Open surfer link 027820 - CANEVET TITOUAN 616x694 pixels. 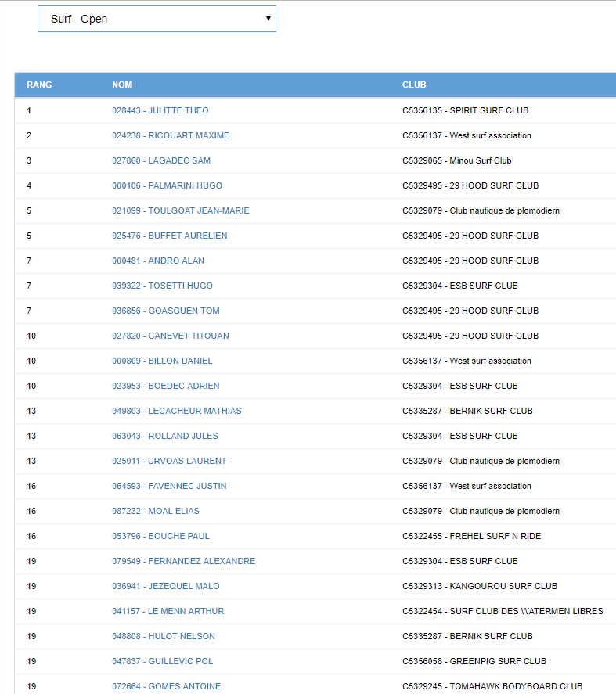click(171, 336)
